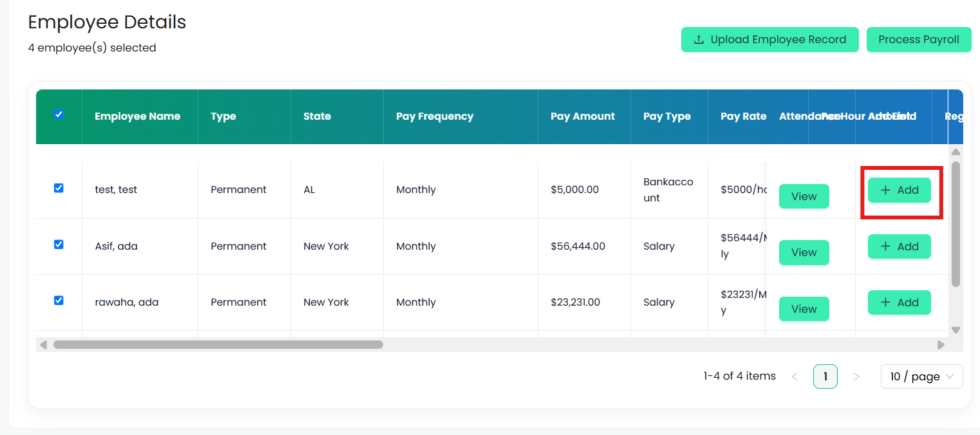Click the "1-4 of 4 items" text

[740, 376]
